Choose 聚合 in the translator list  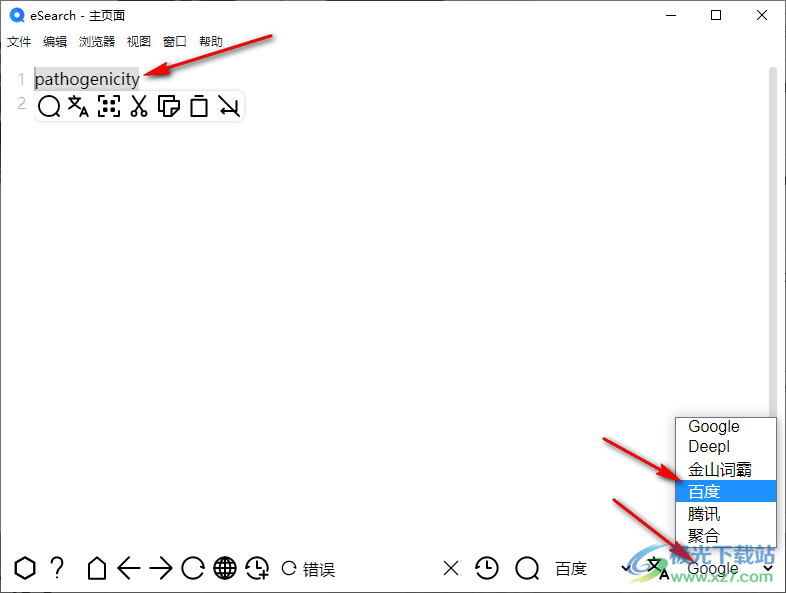[x=726, y=535]
